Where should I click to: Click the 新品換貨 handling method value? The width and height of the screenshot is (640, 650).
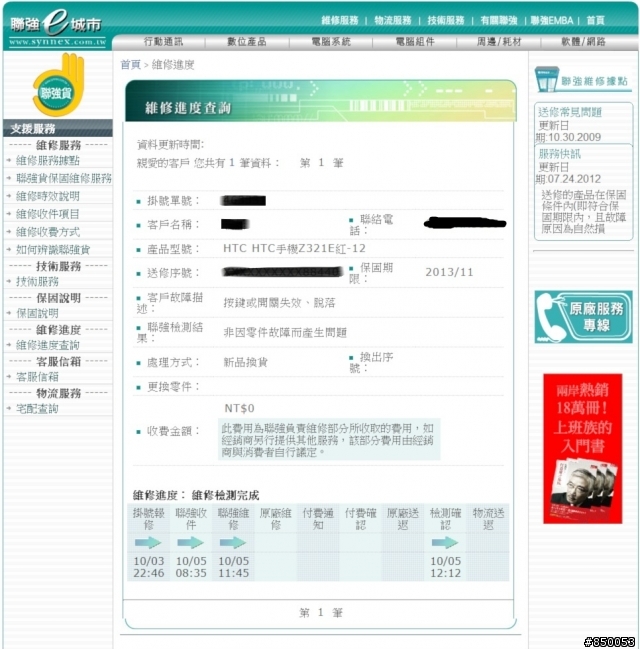click(245, 362)
